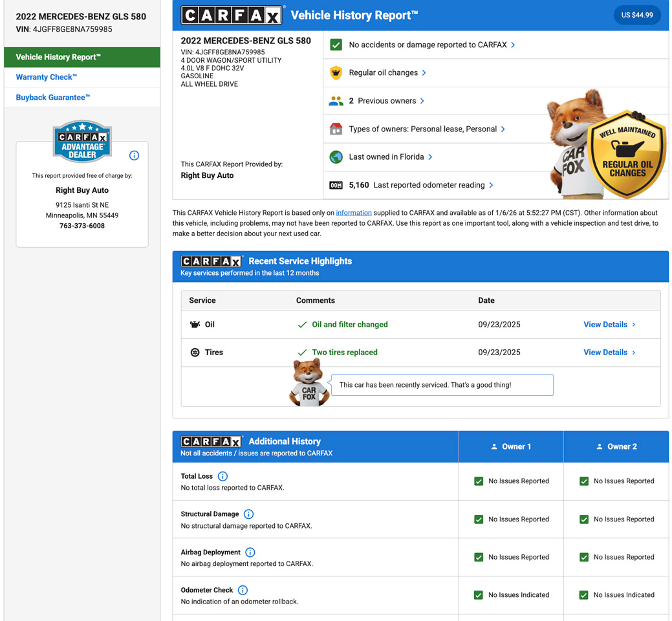Click the info icon beside Total Loss
Image resolution: width=672 pixels, height=621 pixels.
(222, 476)
